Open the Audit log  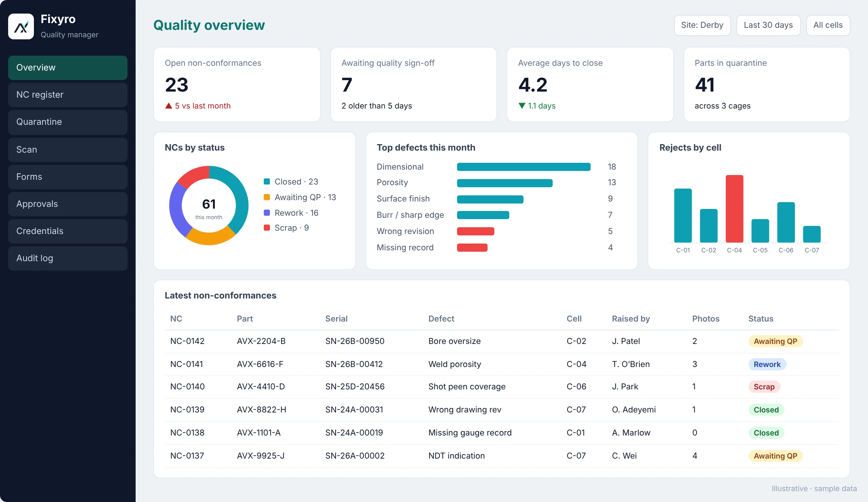68,258
